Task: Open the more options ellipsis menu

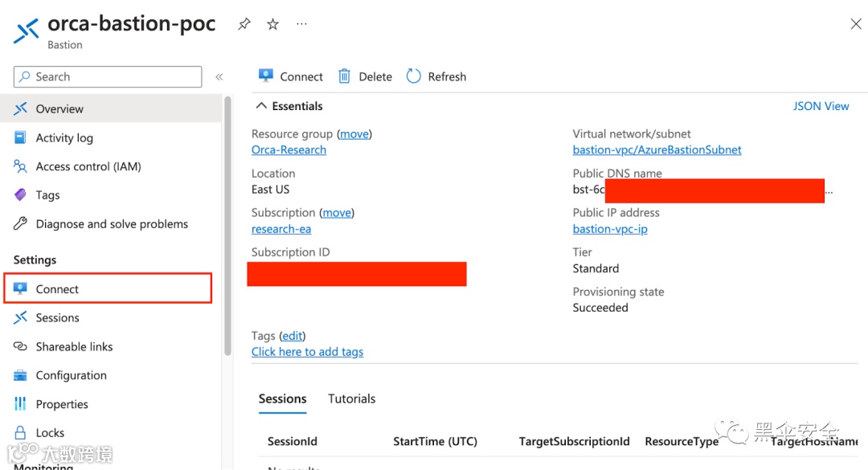Action: point(301,24)
